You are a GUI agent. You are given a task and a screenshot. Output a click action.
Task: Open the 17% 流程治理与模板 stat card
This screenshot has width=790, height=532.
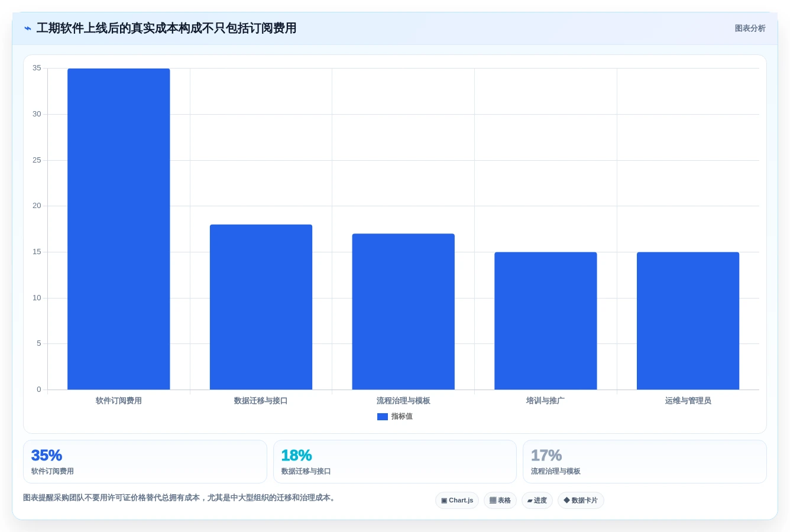click(645, 462)
